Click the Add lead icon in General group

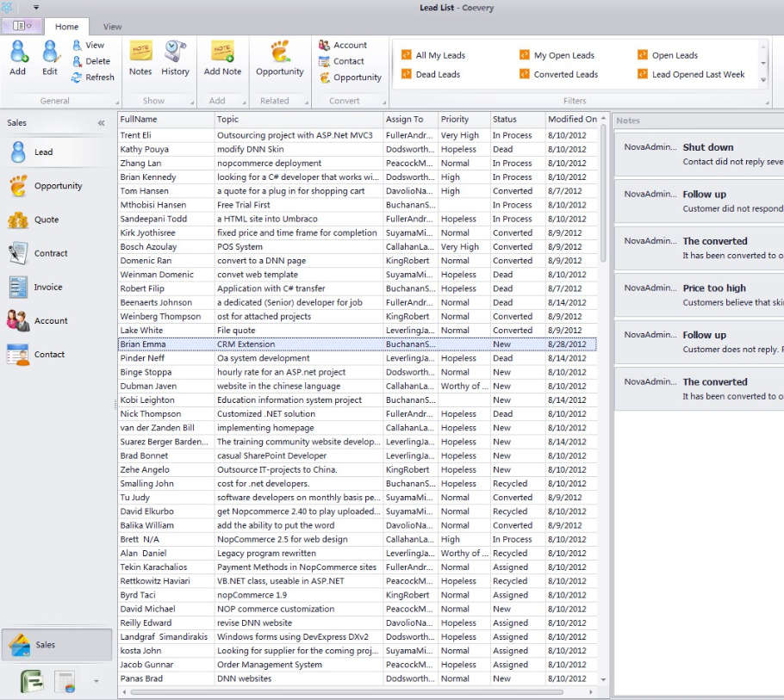pos(18,53)
